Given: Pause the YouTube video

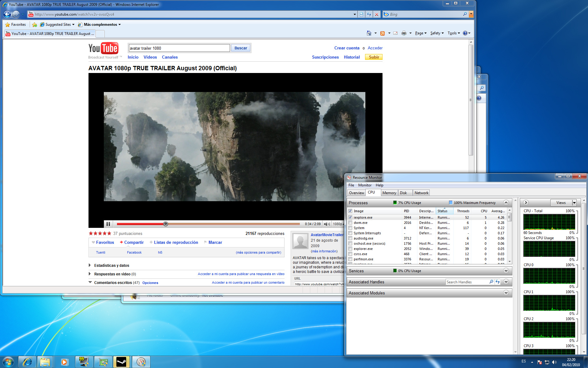Looking at the screenshot, I should coord(108,224).
